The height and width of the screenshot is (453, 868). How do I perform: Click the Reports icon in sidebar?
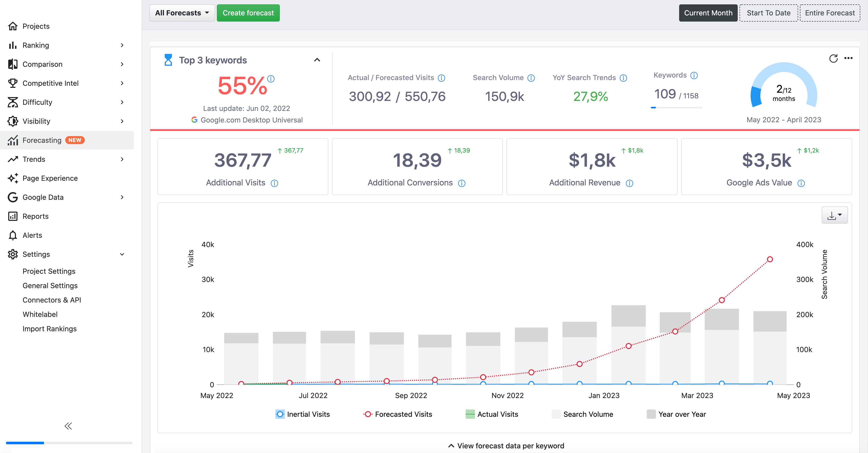pos(13,216)
